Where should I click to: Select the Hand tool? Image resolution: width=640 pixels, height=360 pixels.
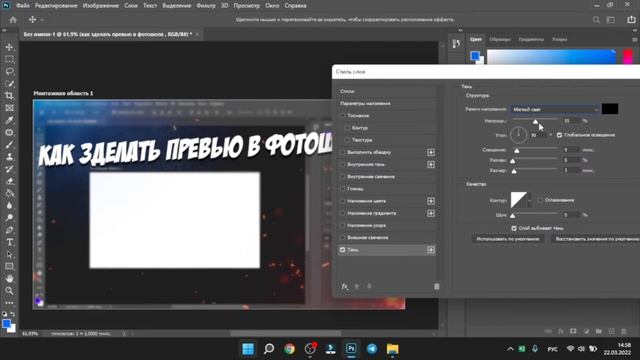9,279
